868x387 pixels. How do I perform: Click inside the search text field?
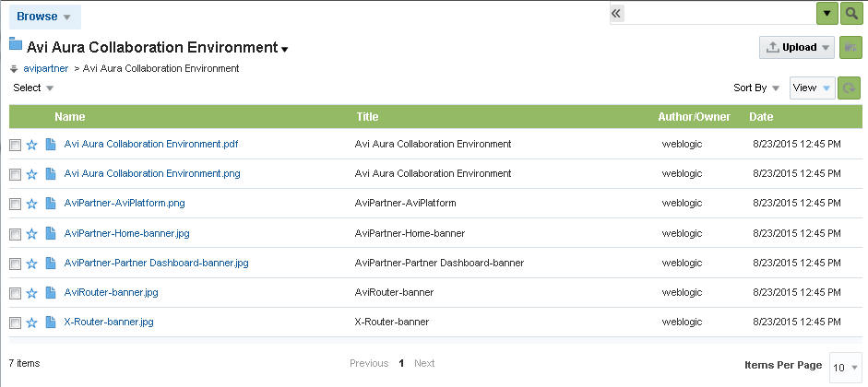coord(719,13)
